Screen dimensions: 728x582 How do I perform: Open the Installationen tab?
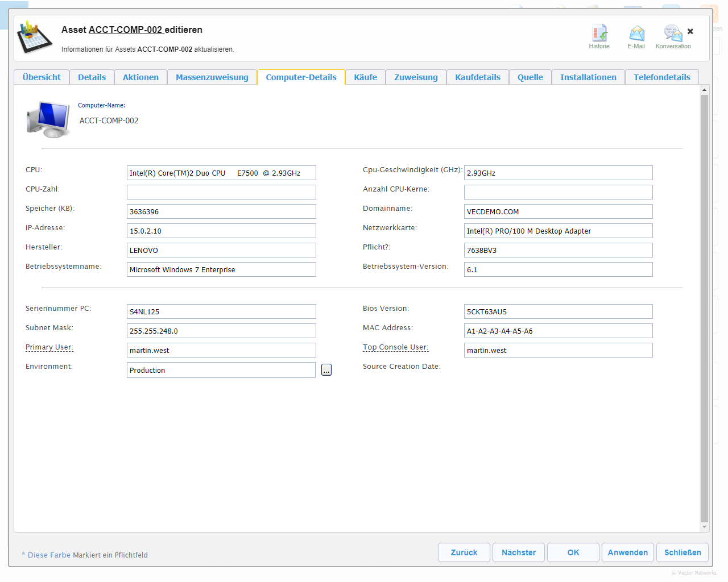pyautogui.click(x=589, y=77)
